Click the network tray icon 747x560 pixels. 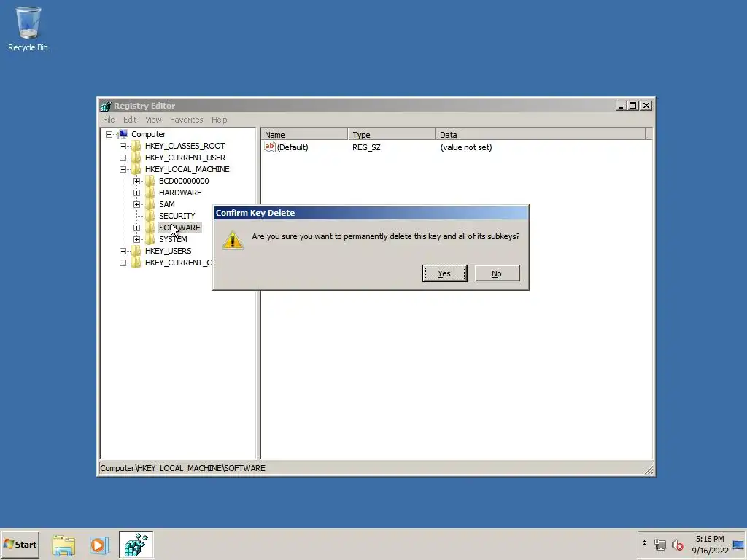pyautogui.click(x=659, y=544)
